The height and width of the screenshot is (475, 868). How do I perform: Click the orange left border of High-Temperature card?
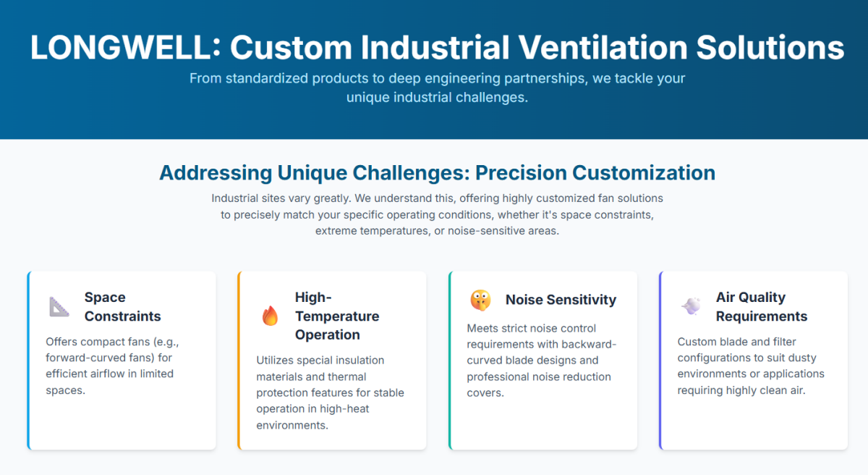[239, 361]
